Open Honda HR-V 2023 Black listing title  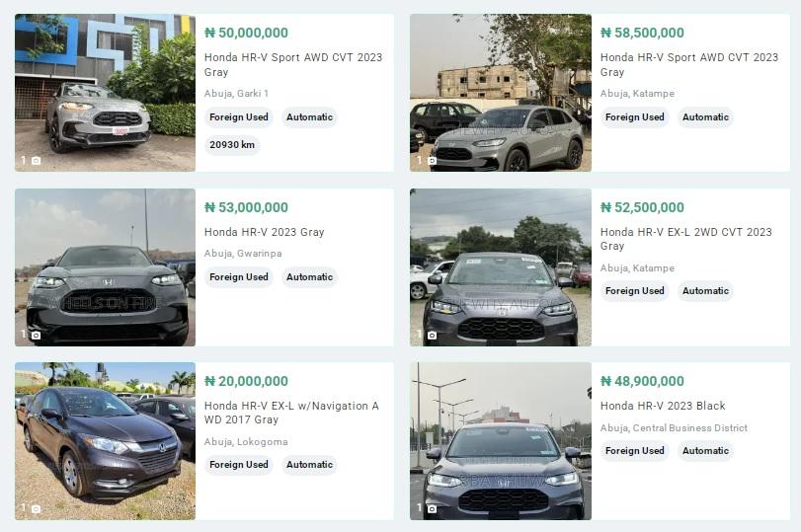point(663,406)
